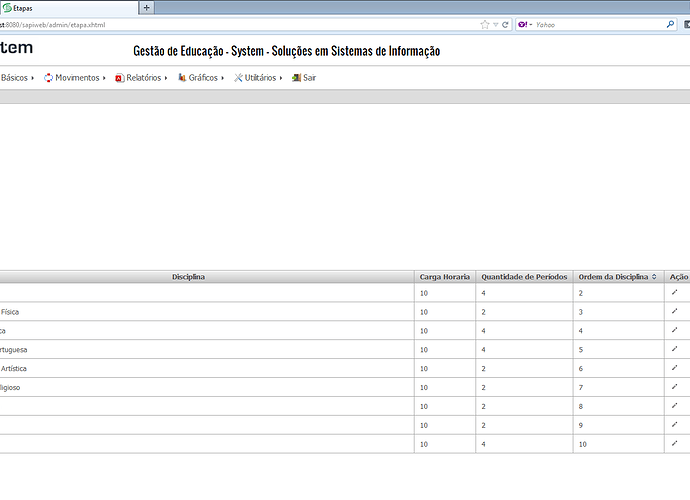The height and width of the screenshot is (500, 690).
Task: Open the Básicos menu
Action: (x=17, y=78)
